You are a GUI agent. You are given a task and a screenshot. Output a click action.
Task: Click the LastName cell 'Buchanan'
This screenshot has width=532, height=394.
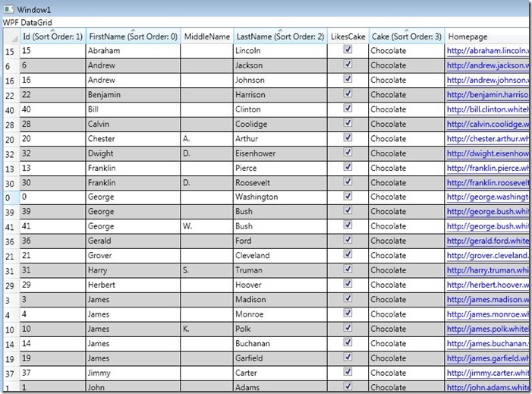click(280, 343)
